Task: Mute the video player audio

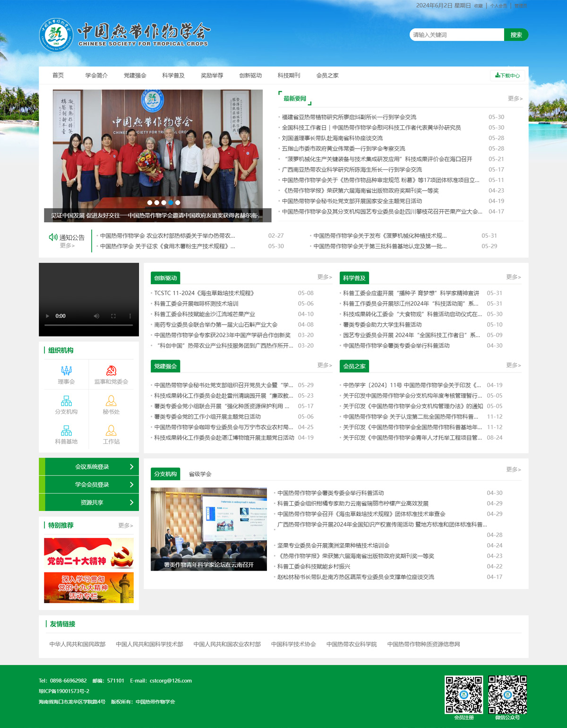Action: click(x=97, y=316)
